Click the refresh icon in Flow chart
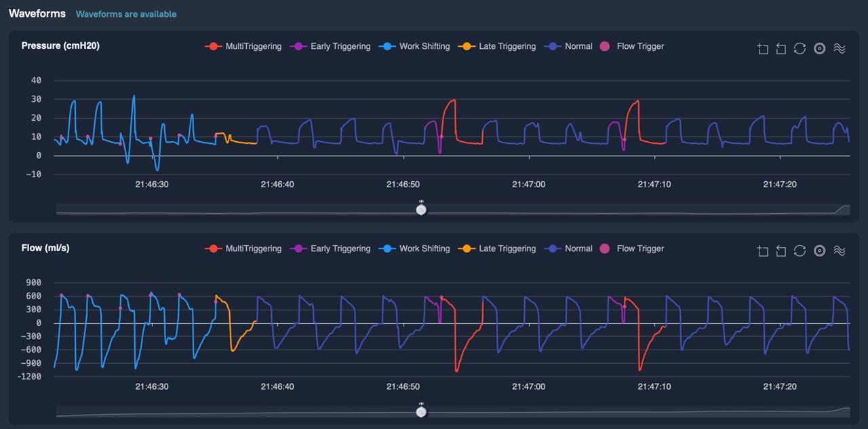Viewport: 868px width, 429px height. 800,251
